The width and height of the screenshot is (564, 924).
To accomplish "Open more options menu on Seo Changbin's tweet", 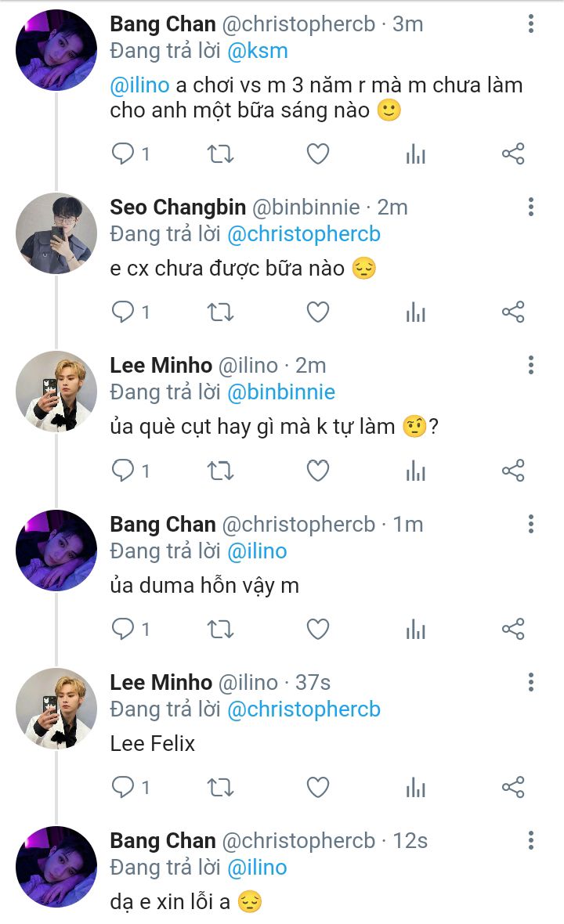I will (531, 207).
